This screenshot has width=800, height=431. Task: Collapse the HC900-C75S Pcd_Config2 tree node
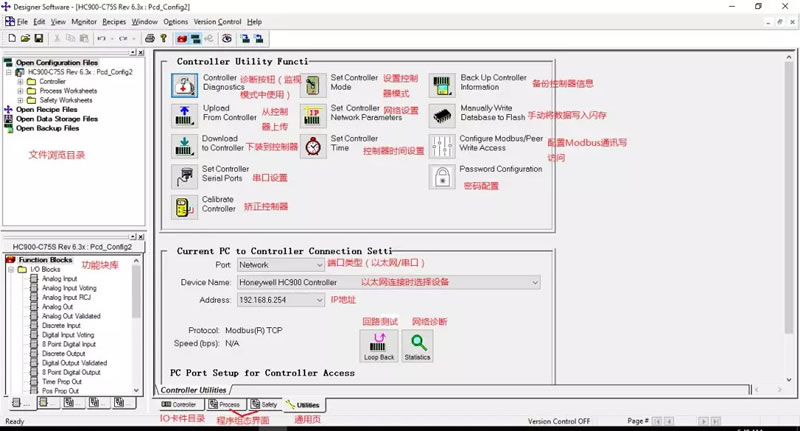[9, 72]
